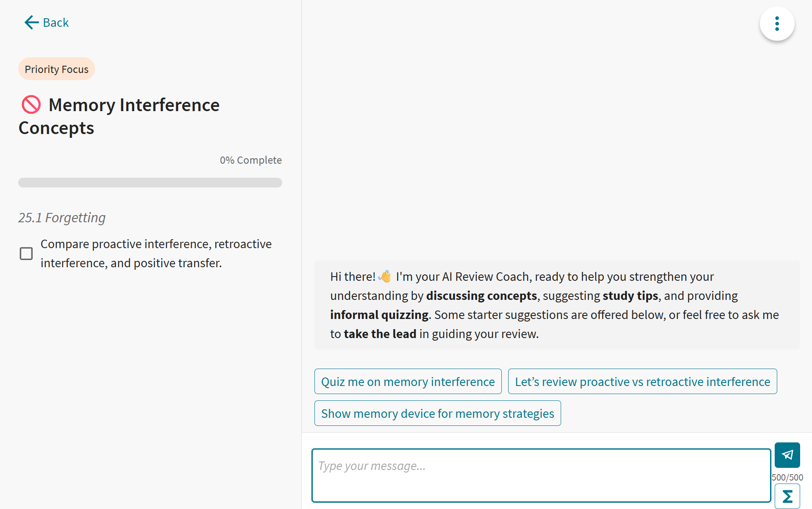812x509 pixels.
Task: Click 'Show memory device for memory strategies'
Action: [437, 413]
